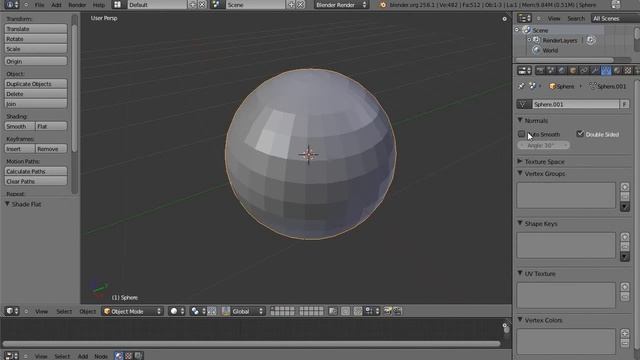Open the All Scenes outliner filter dropdown
Screen dimensions: 640x360
point(615,18)
